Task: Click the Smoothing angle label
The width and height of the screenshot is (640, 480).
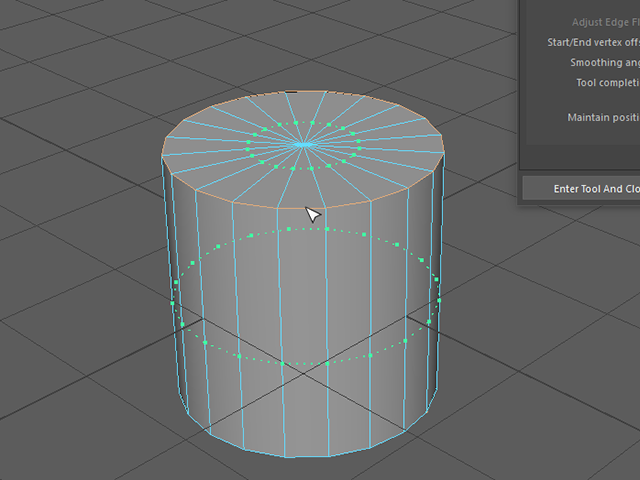Action: pos(605,63)
